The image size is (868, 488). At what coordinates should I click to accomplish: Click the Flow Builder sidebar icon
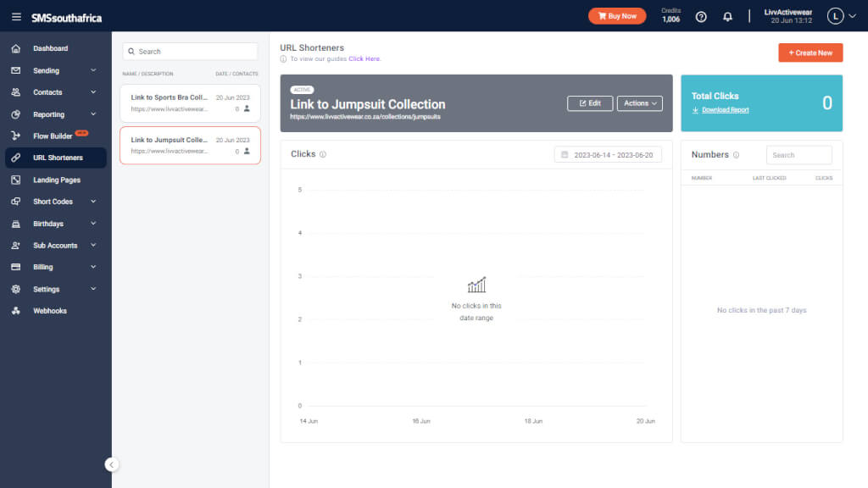coord(16,136)
